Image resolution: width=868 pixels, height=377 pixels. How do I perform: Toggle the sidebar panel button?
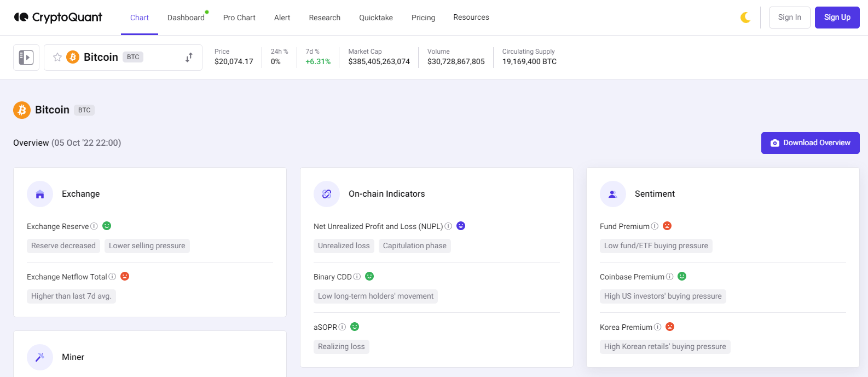(x=26, y=58)
